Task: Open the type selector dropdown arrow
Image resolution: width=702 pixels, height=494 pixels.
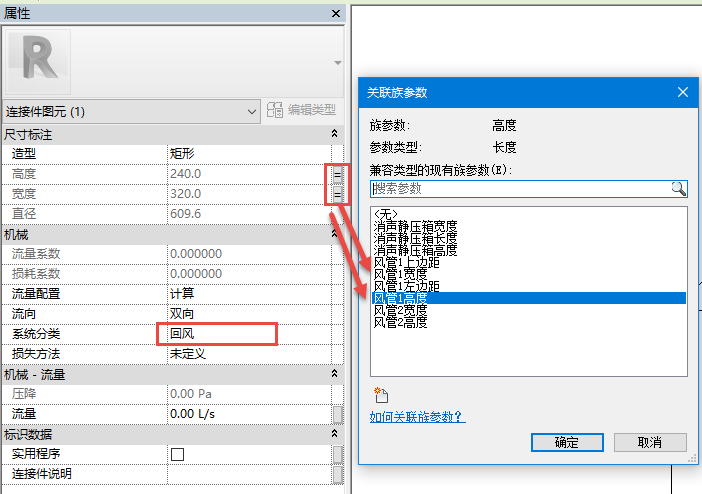Action: tap(338, 63)
